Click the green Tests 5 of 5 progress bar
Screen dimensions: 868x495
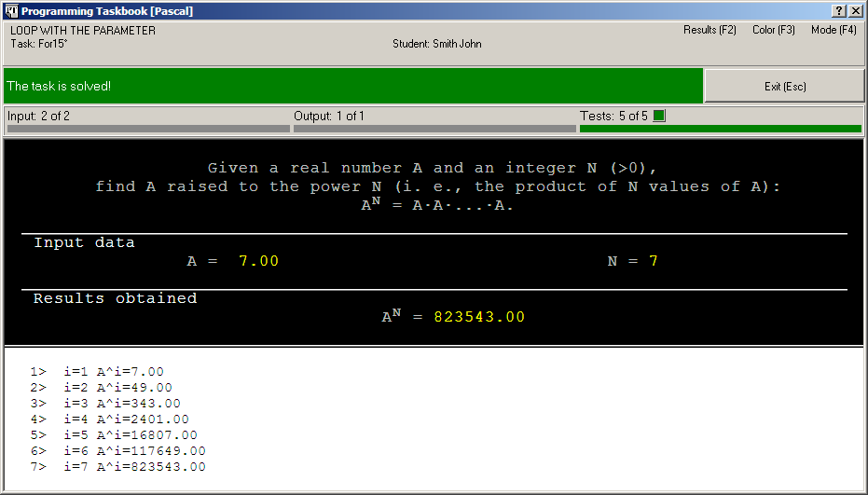(x=720, y=129)
